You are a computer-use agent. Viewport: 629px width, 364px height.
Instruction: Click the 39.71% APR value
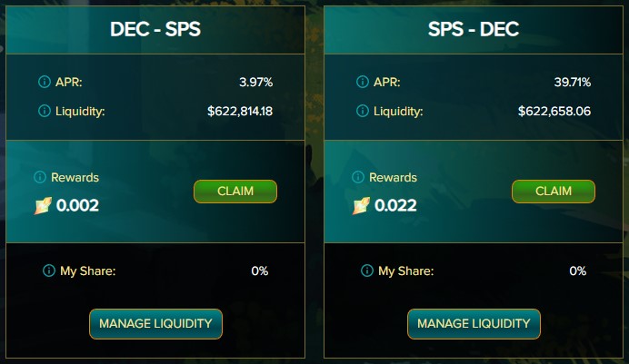pyautogui.click(x=573, y=82)
